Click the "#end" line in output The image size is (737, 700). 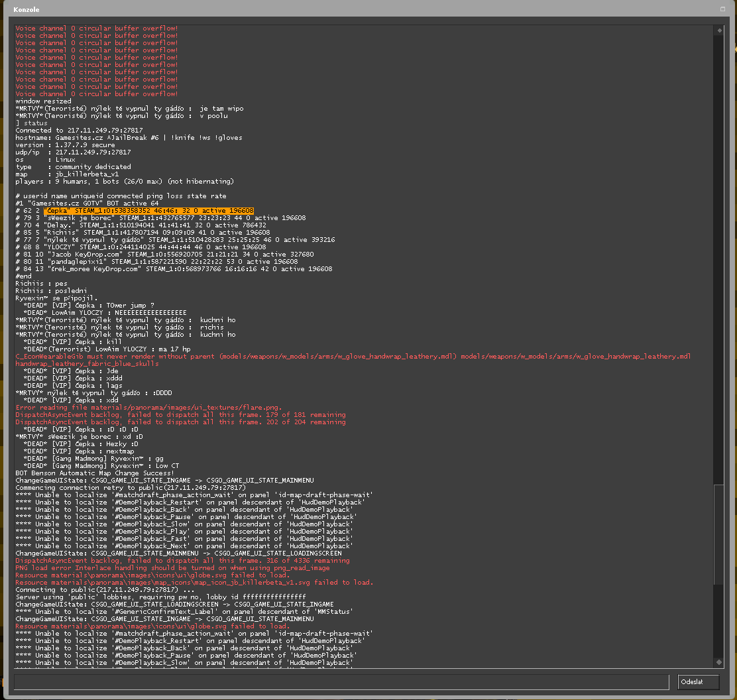pyautogui.click(x=24, y=276)
